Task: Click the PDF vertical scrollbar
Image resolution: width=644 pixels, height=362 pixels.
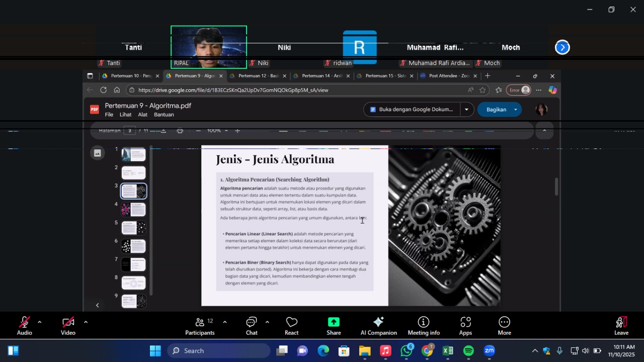Action: [x=556, y=187]
